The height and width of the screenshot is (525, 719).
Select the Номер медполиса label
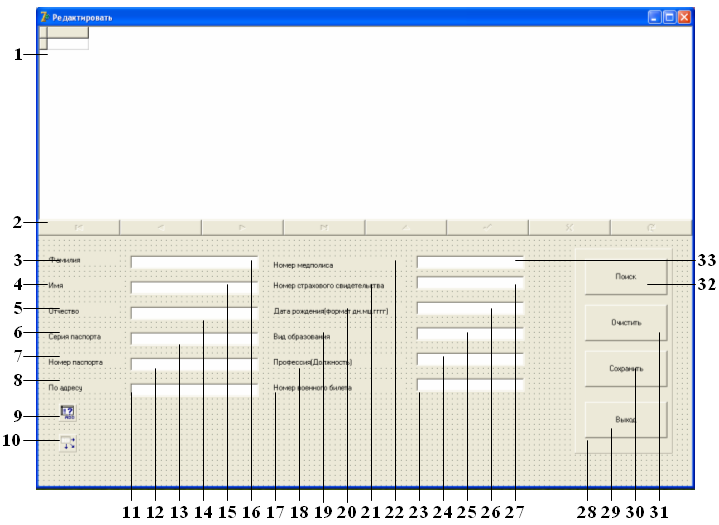coord(303,265)
